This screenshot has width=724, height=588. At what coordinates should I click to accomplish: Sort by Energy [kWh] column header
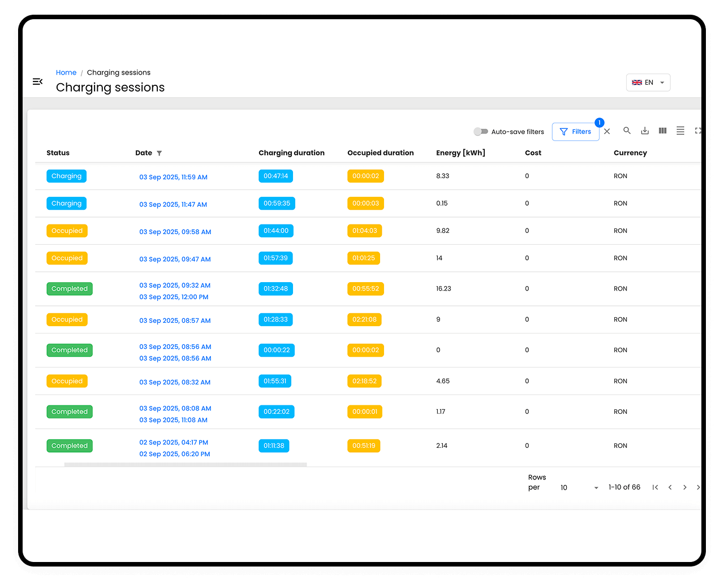coord(460,153)
